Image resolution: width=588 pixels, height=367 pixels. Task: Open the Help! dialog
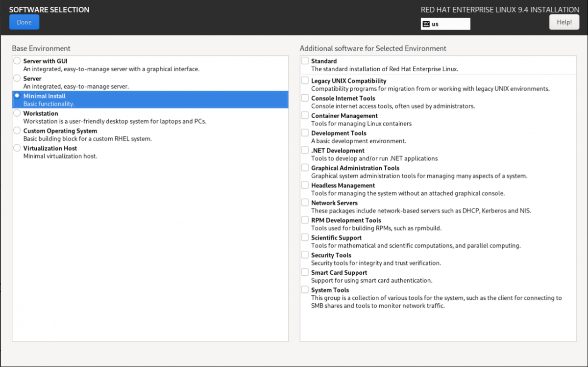(x=564, y=22)
